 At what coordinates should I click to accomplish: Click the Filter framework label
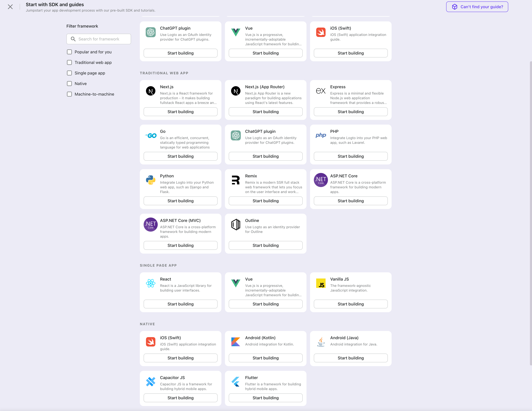(x=82, y=26)
